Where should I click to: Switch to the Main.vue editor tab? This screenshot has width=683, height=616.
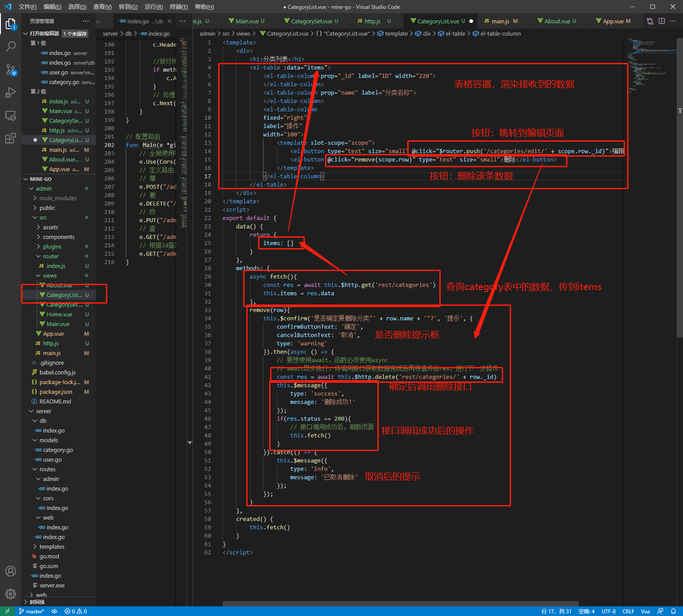tap(250, 21)
